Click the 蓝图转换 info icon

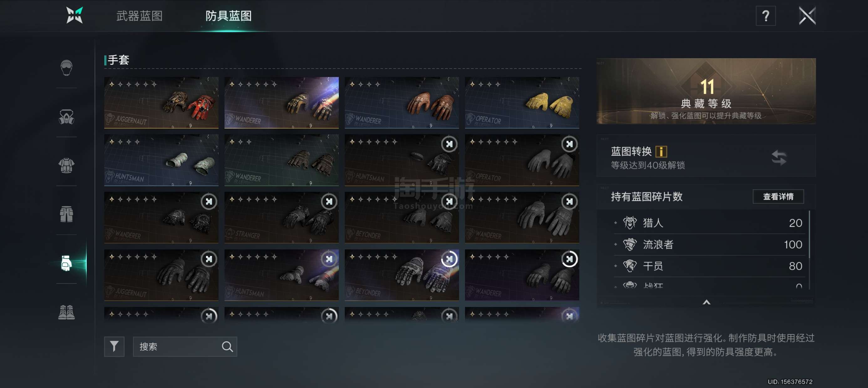pos(661,151)
